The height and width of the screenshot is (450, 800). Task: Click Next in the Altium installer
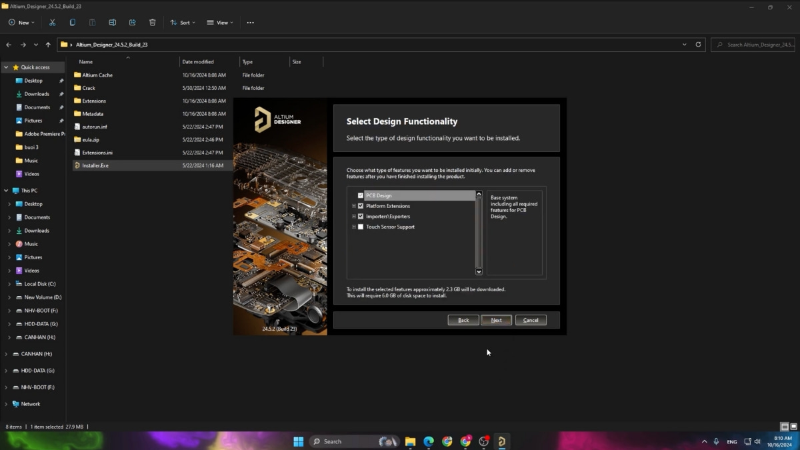click(x=496, y=320)
